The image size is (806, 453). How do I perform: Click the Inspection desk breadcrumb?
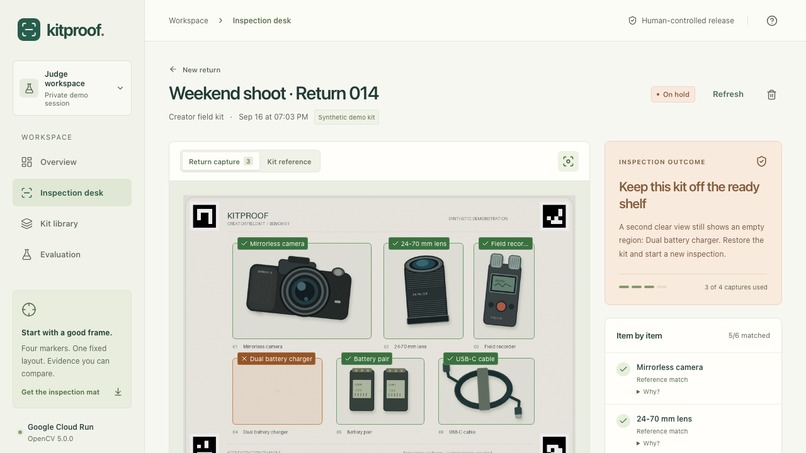(x=262, y=21)
